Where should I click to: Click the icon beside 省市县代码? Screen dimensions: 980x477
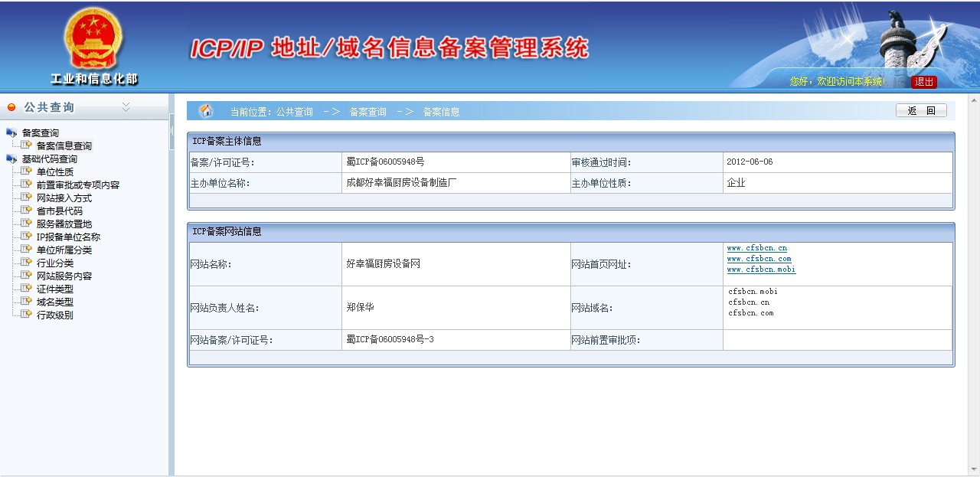(x=27, y=211)
